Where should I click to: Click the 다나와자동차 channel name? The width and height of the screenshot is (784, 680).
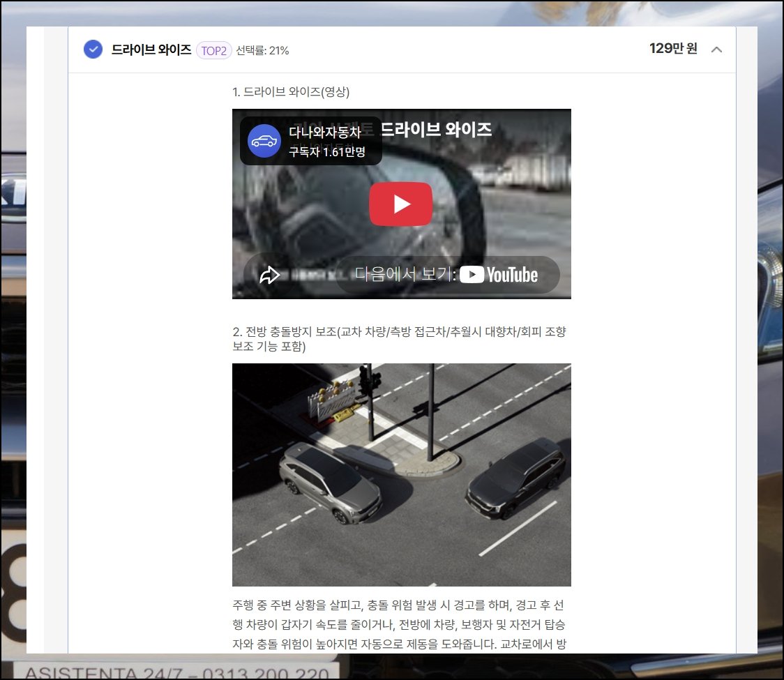[325, 132]
